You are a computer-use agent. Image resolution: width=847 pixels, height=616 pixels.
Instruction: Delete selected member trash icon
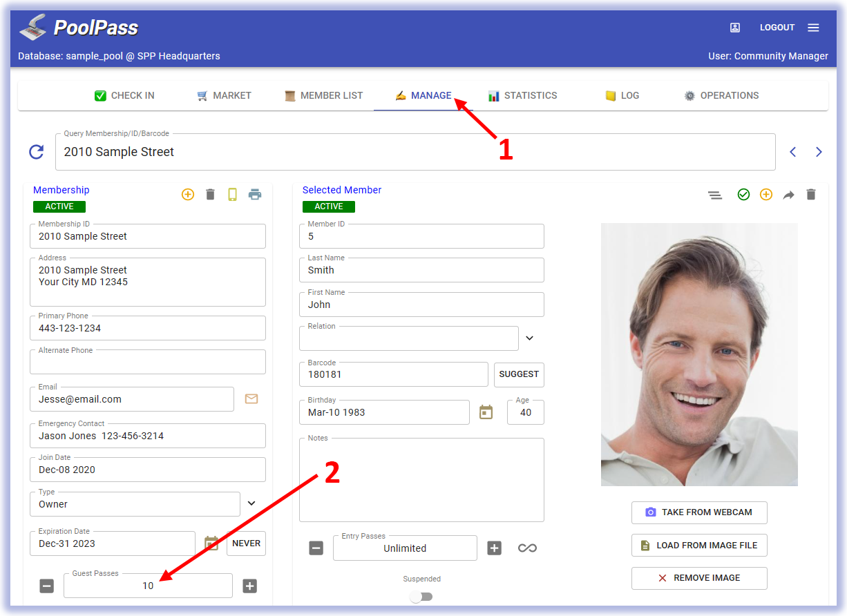(811, 195)
